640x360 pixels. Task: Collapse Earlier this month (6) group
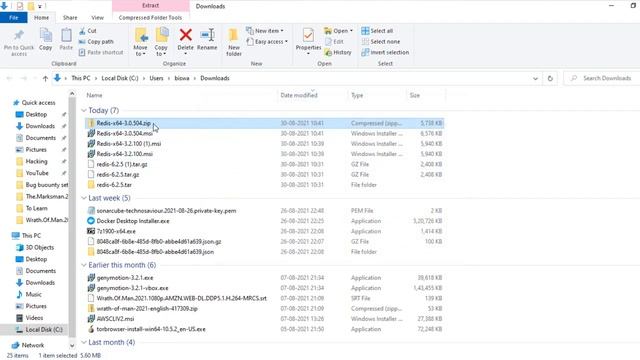click(84, 265)
